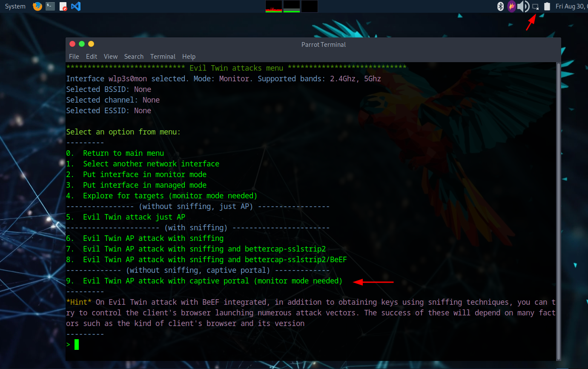This screenshot has width=588, height=369.
Task: Open the Edit menu in the terminal
Action: pyautogui.click(x=92, y=57)
